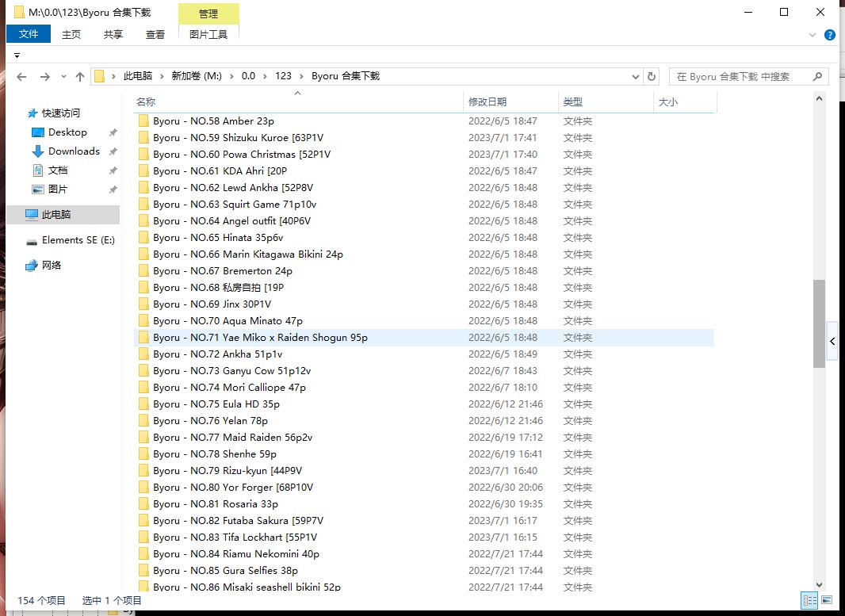Click the search magnifier icon
Image resolution: width=845 pixels, height=616 pixels.
coord(817,77)
